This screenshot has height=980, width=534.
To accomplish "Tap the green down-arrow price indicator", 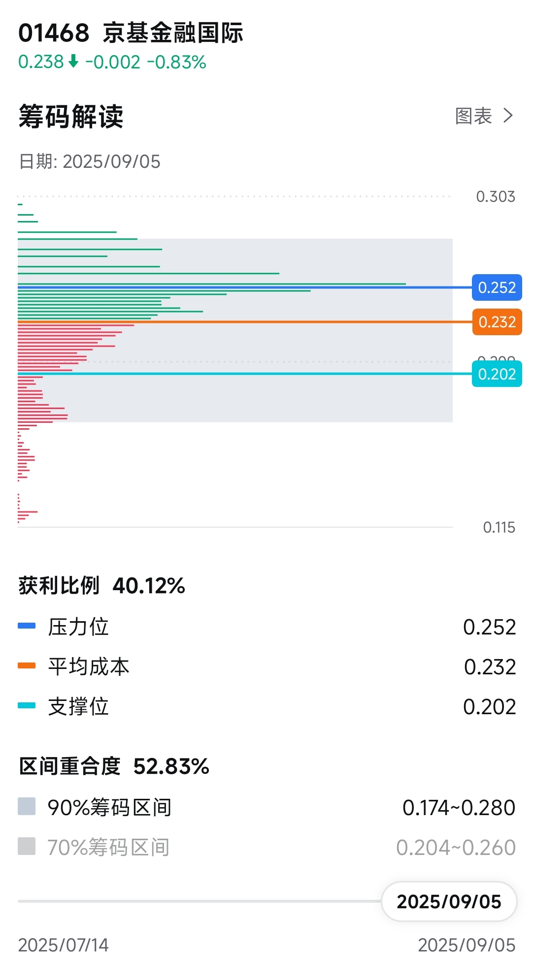I will pyautogui.click(x=73, y=62).
